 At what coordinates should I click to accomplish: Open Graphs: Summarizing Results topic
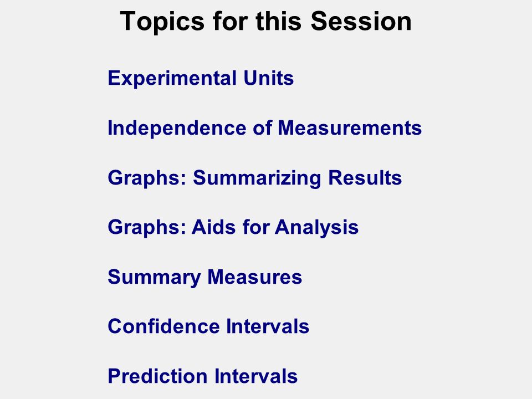coord(254,178)
